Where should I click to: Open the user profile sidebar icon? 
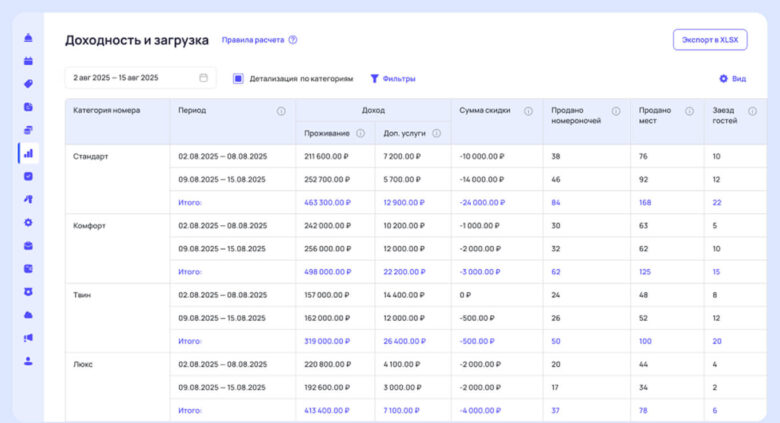28,361
